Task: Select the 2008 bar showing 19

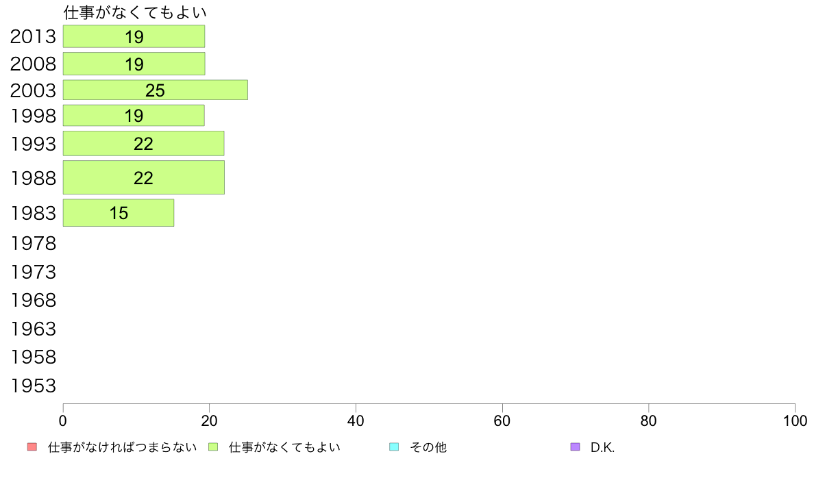Action: pos(134,64)
